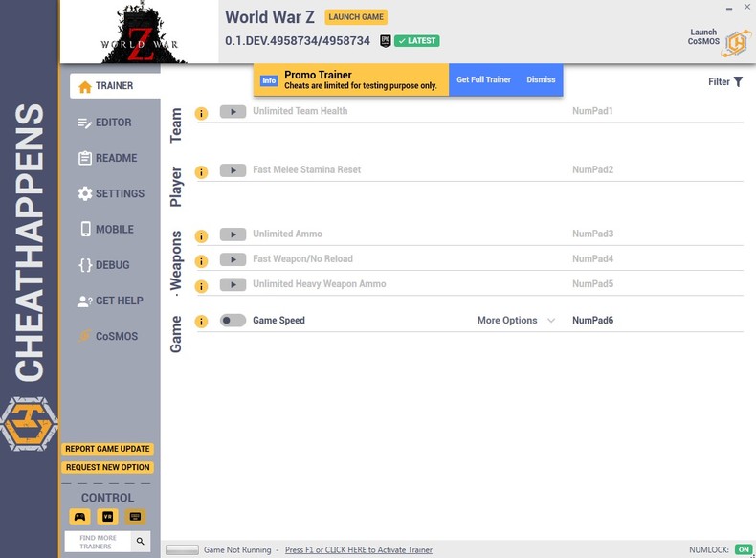Click the Unlimited Ammo label
The height and width of the screenshot is (558, 756).
[287, 234]
